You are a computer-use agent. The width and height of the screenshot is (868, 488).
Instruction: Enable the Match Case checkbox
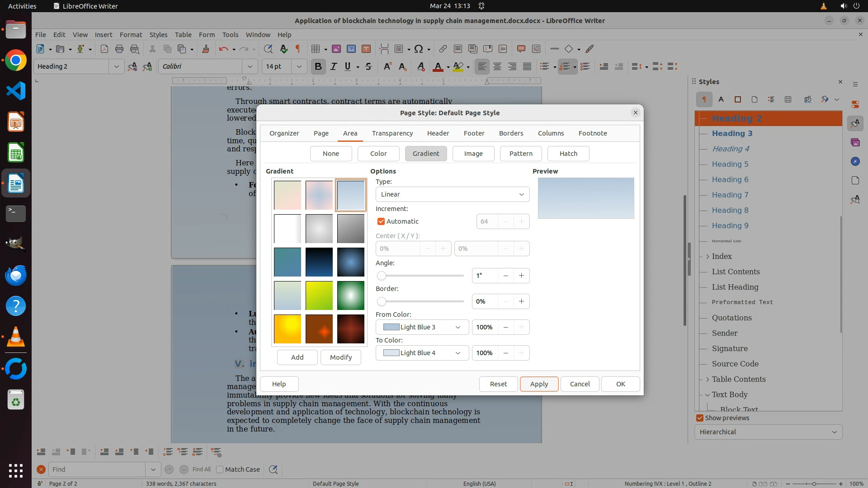point(220,469)
